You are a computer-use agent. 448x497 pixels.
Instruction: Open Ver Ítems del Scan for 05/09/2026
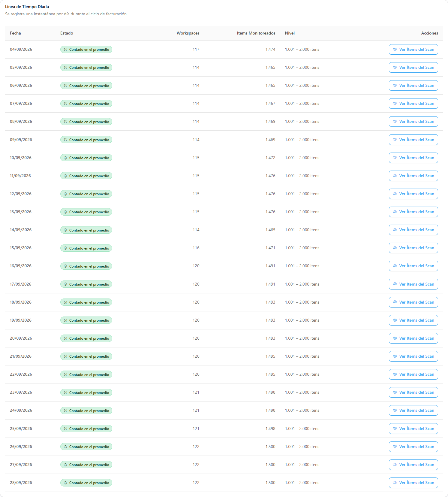pyautogui.click(x=413, y=68)
